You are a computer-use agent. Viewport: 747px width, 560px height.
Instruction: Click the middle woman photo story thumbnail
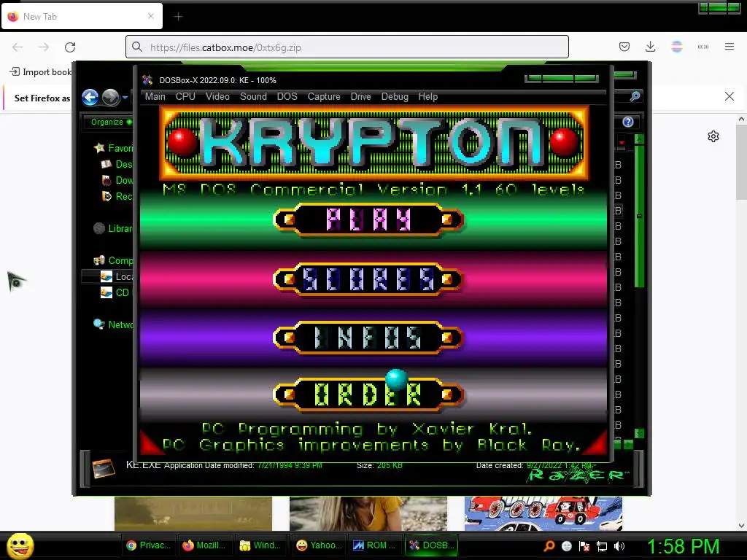tap(368, 513)
